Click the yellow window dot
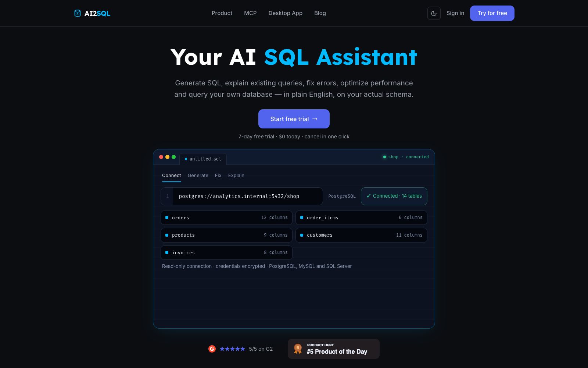 [x=167, y=157]
